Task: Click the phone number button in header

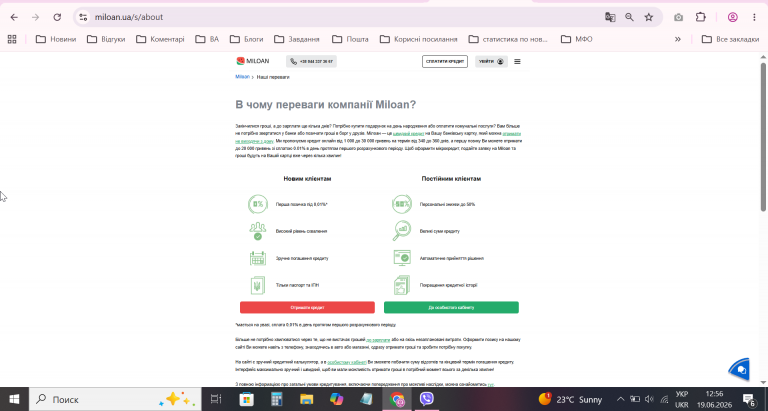Action: [x=312, y=61]
